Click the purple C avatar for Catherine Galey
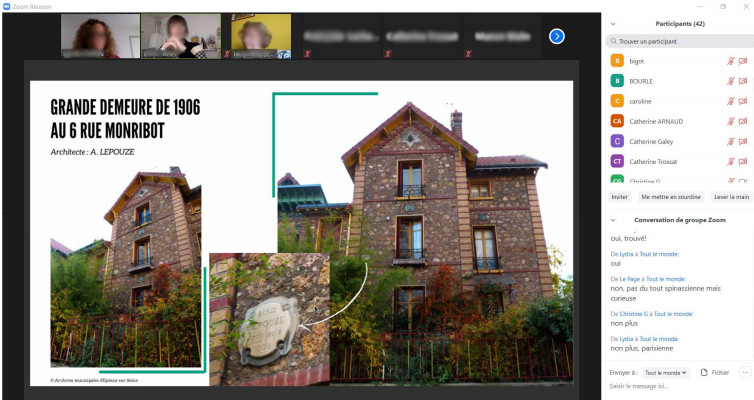This screenshot has width=754, height=400. 617,141
